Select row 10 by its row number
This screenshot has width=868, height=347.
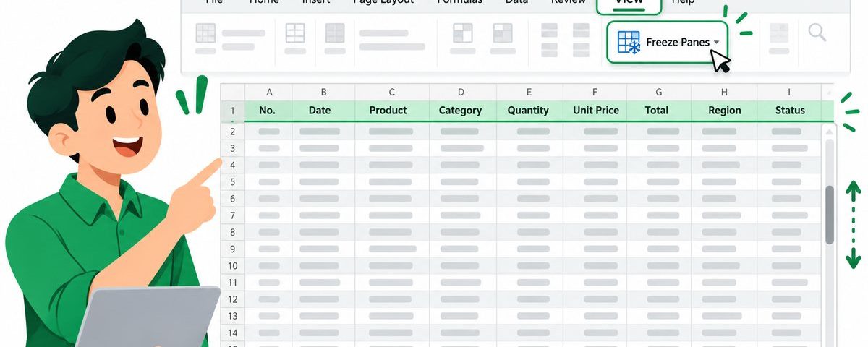(x=233, y=265)
